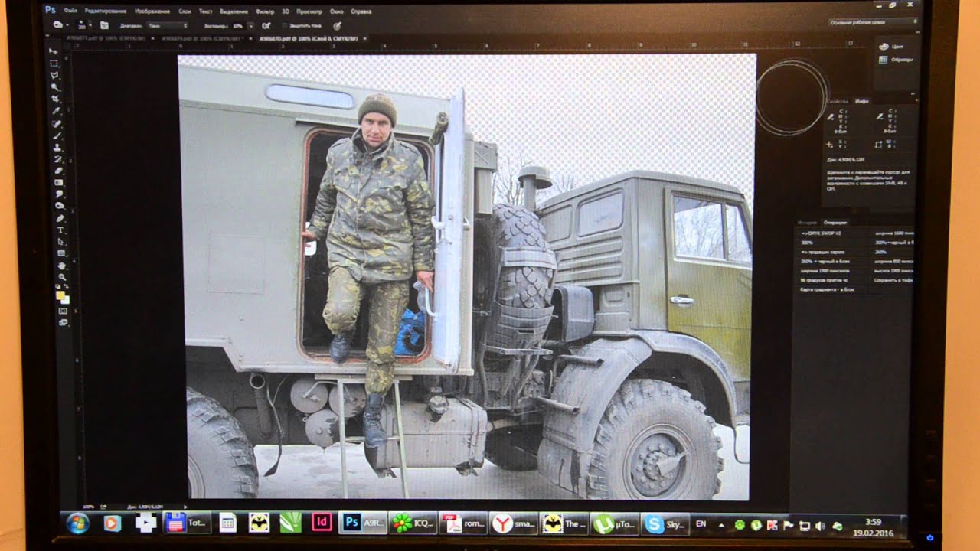
Task: Switch to the Свойства panel tab
Action: coord(838,101)
